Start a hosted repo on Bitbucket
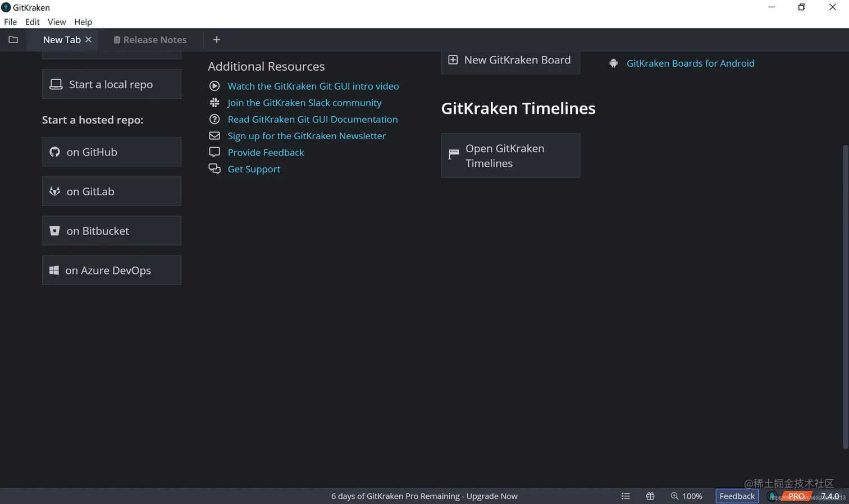Screen dimensions: 849x504 [x=112, y=231]
